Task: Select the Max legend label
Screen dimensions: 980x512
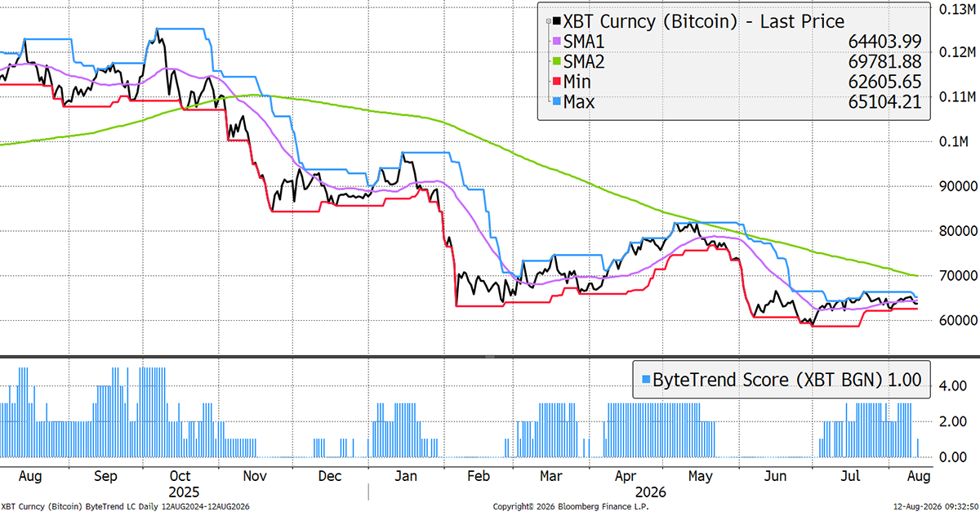Action: coord(579,102)
